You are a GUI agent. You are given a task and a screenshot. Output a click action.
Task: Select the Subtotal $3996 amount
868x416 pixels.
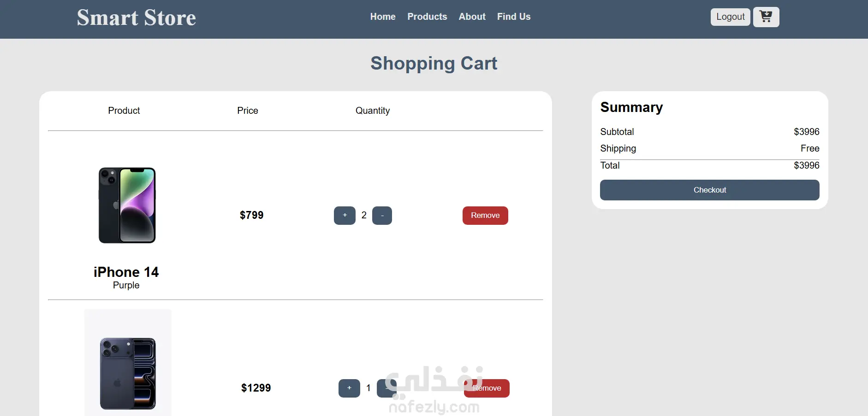click(x=807, y=132)
